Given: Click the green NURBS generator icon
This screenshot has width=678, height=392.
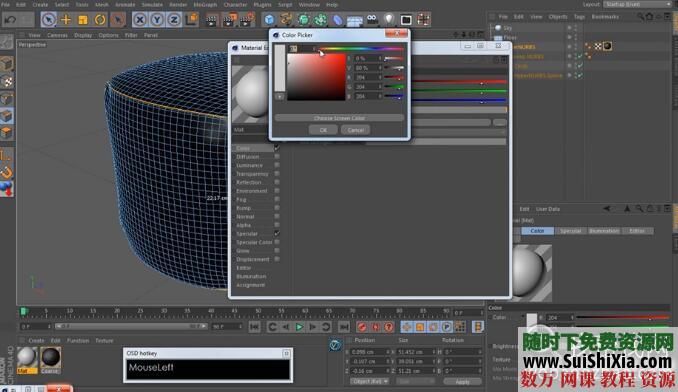Looking at the screenshot, I should coord(304,19).
